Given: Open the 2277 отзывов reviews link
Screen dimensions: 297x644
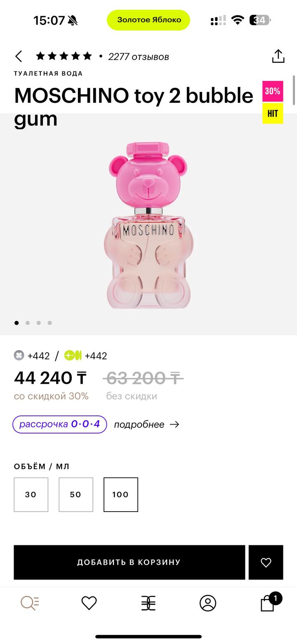Looking at the screenshot, I should [x=139, y=57].
